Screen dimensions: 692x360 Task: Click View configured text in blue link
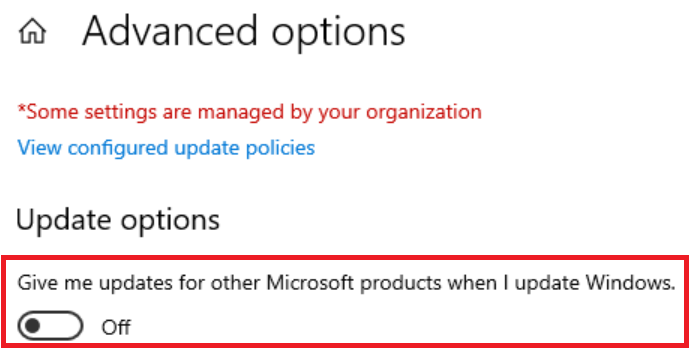[x=93, y=148]
